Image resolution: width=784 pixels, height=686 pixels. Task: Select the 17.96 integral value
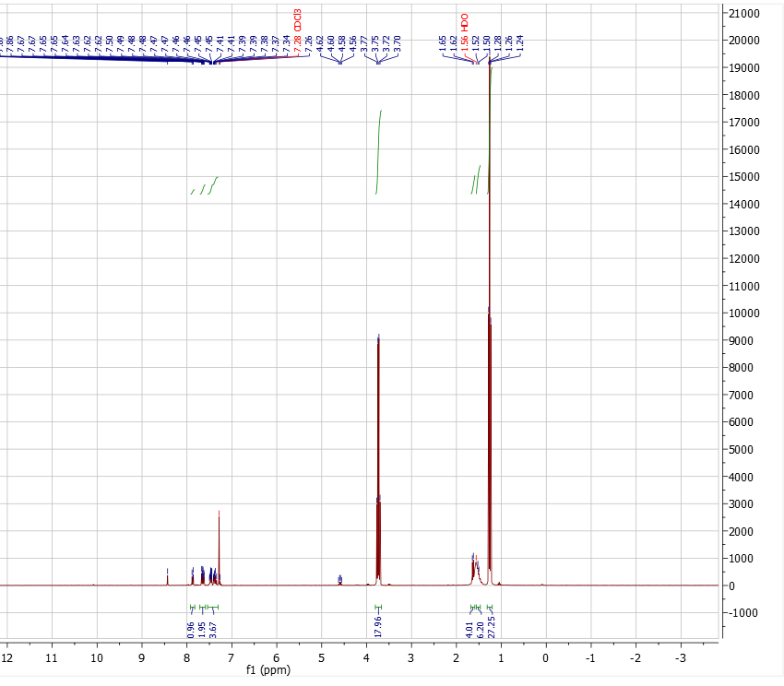[378, 628]
